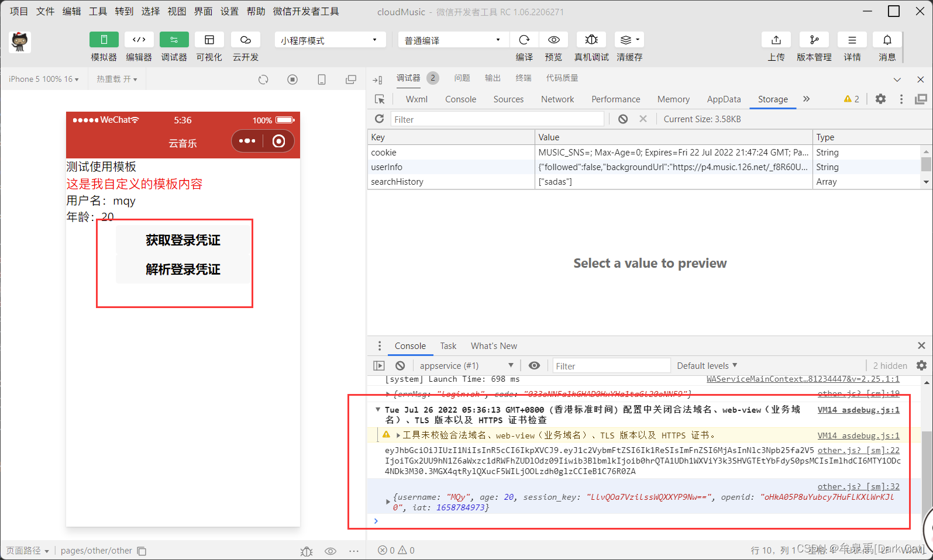The width and height of the screenshot is (933, 560).
Task: Click 解析登录凭证 button
Action: [183, 269]
